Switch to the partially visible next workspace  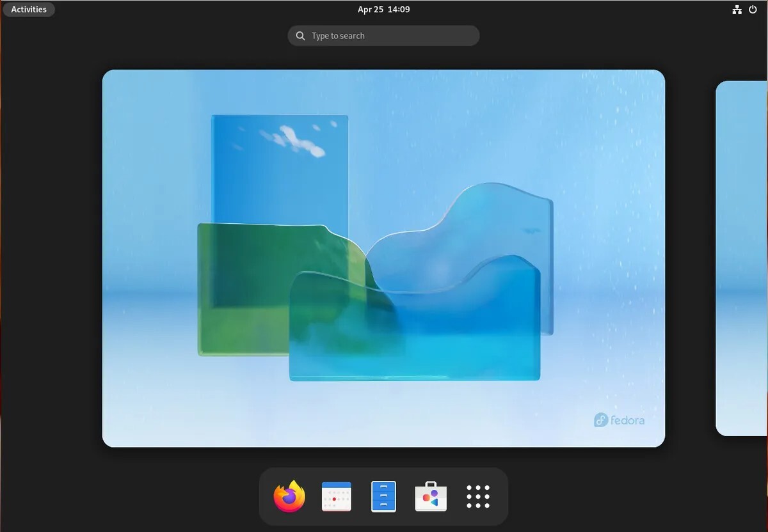point(742,258)
